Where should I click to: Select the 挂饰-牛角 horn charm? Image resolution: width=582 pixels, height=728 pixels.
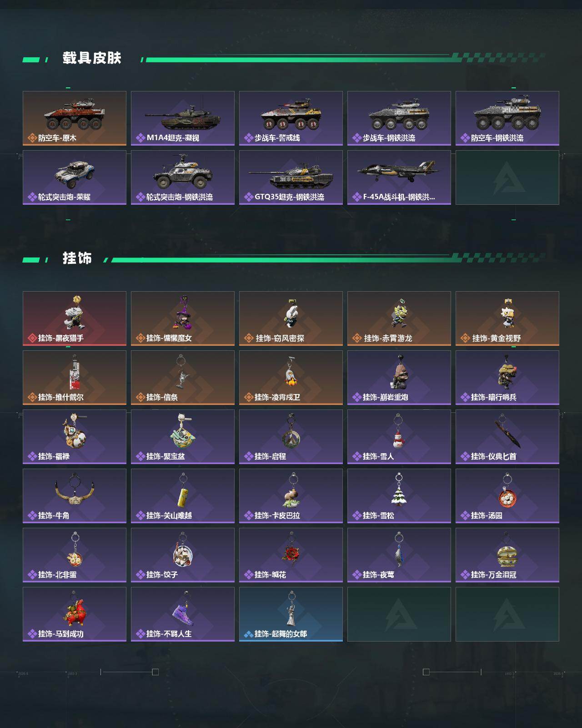click(75, 496)
